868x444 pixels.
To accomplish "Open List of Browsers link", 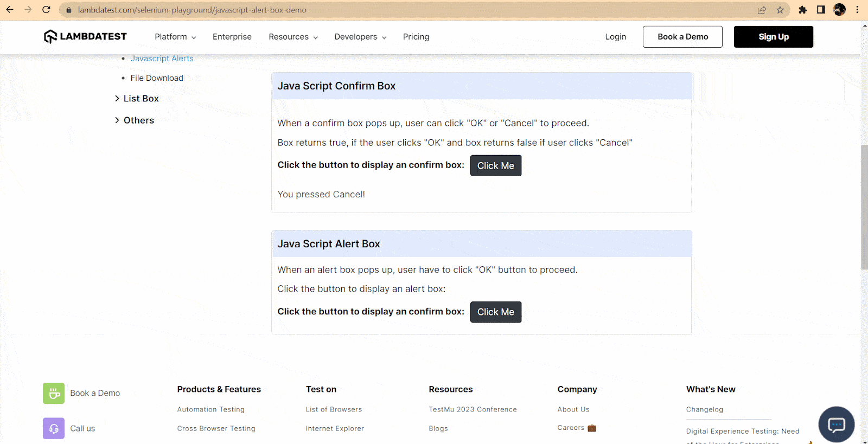I will click(334, 409).
